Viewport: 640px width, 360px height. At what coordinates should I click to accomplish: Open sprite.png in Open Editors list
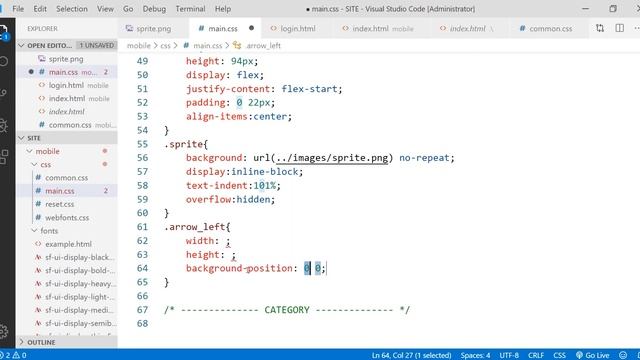[x=66, y=59]
